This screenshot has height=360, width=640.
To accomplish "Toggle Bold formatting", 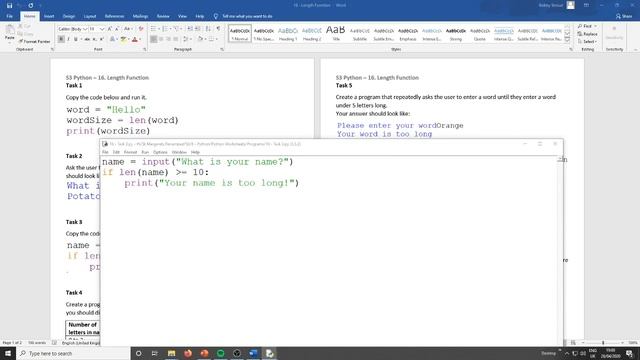I will [61, 39].
